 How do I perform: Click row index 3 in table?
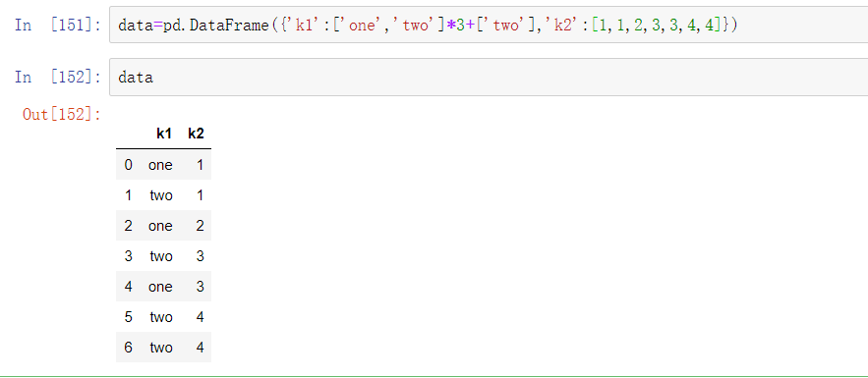pyautogui.click(x=129, y=256)
